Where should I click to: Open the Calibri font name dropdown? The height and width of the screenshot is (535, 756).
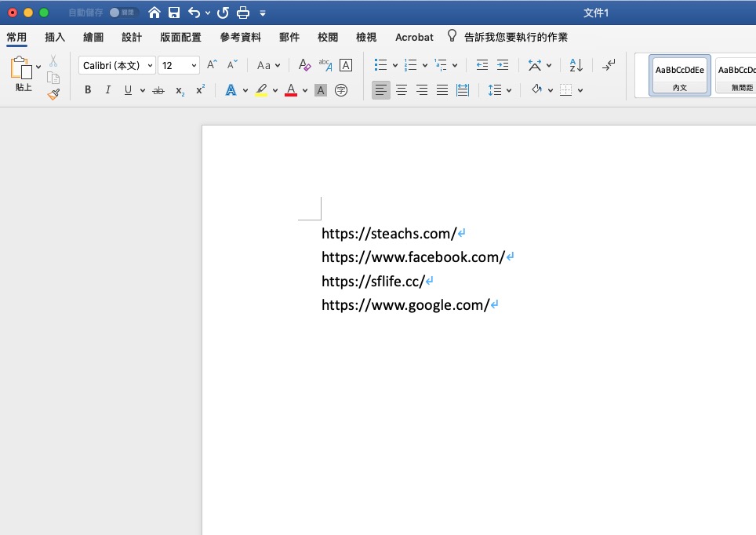150,66
